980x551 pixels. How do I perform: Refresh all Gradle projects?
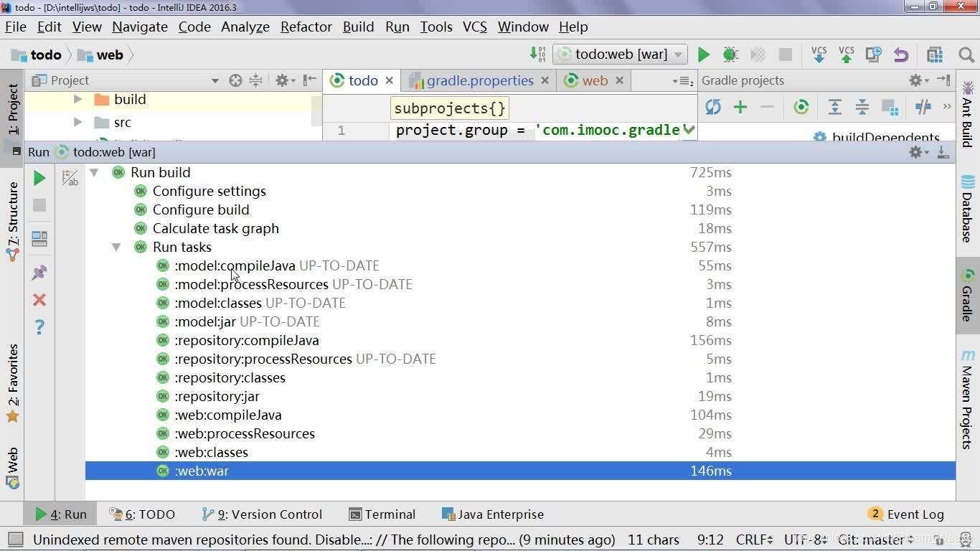(x=712, y=108)
